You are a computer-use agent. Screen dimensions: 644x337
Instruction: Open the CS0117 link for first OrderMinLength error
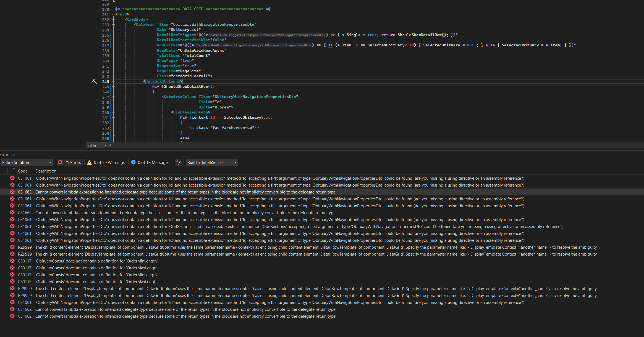(x=25, y=261)
